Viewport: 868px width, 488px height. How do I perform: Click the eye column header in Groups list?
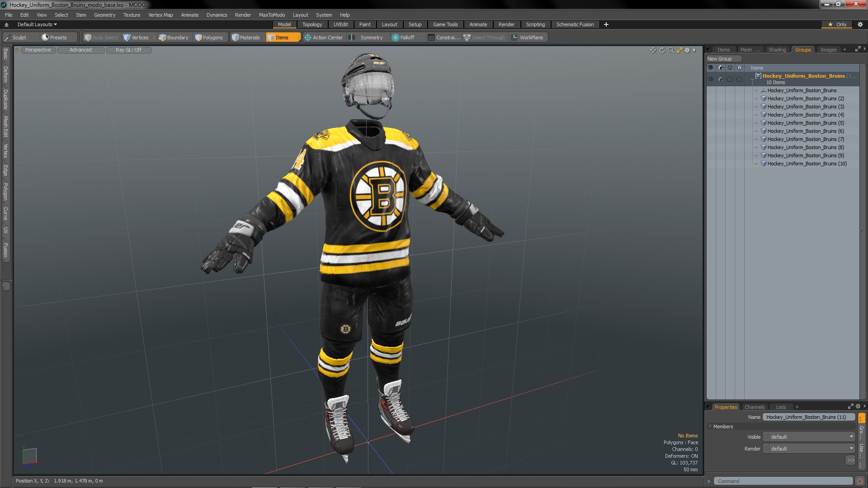(x=711, y=68)
